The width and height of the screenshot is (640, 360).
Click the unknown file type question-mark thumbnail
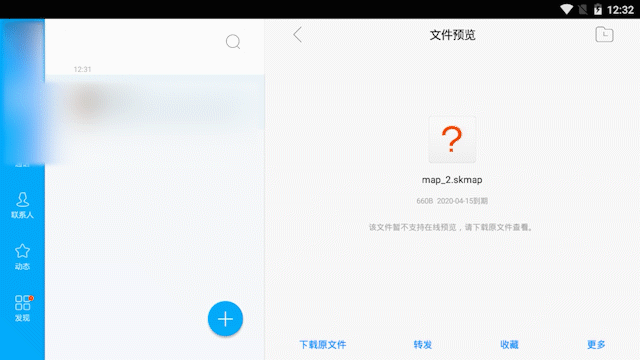tap(452, 140)
